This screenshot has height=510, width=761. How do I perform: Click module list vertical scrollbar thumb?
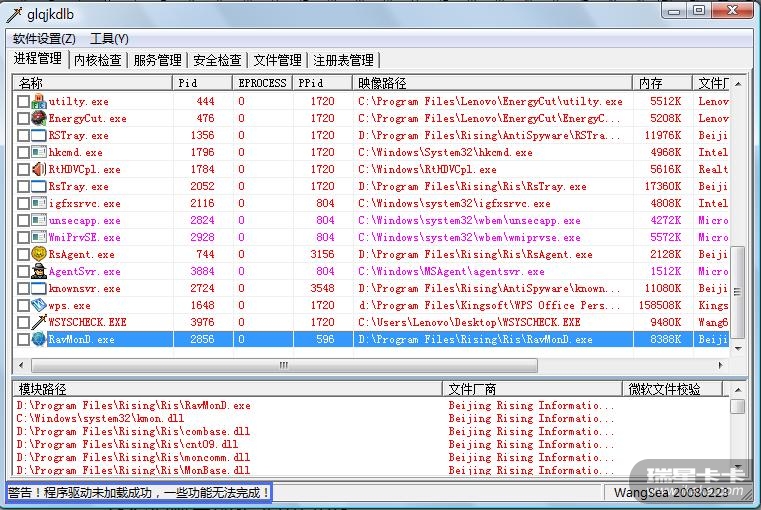(x=738, y=406)
